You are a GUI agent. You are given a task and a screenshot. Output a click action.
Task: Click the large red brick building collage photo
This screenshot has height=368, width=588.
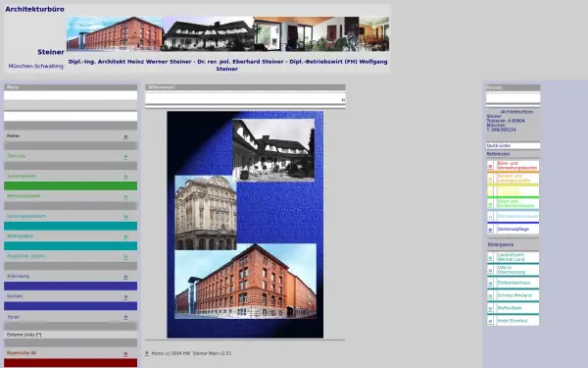(x=246, y=282)
